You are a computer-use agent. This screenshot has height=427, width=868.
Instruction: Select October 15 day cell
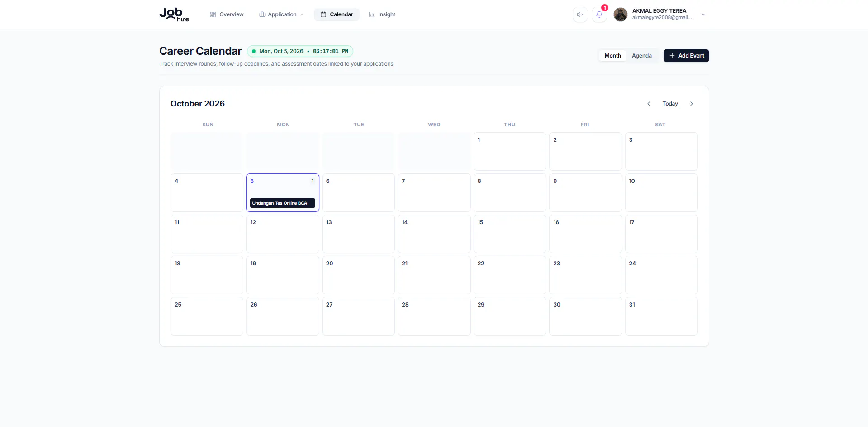click(x=510, y=234)
